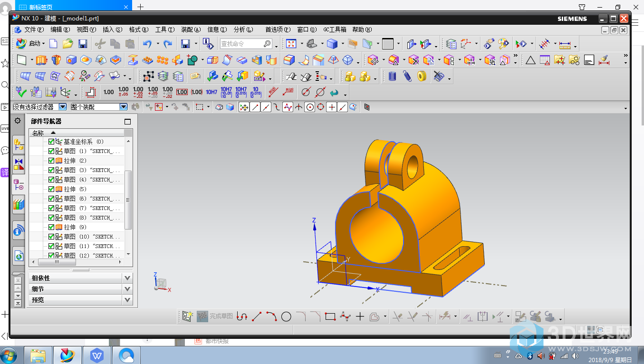The width and height of the screenshot is (644, 364).
Task: Toggle checkbox for 草图 (1) SKETCH
Action: pyautogui.click(x=51, y=151)
